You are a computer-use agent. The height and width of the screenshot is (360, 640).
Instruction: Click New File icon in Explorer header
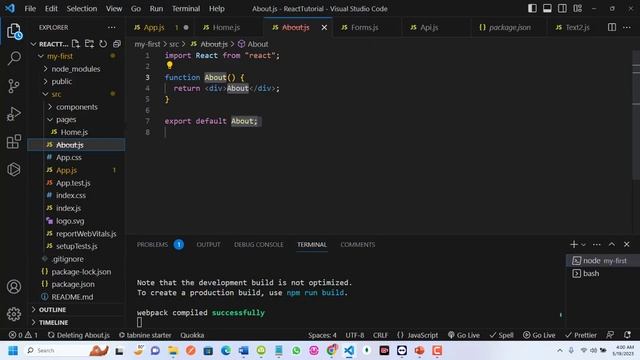click(76, 44)
